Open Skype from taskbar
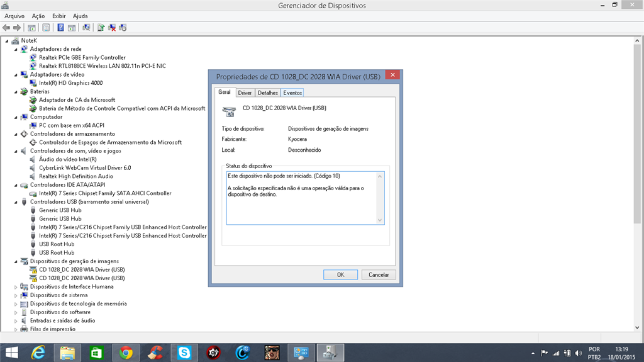Screen dimensions: 644x362 tap(184, 353)
